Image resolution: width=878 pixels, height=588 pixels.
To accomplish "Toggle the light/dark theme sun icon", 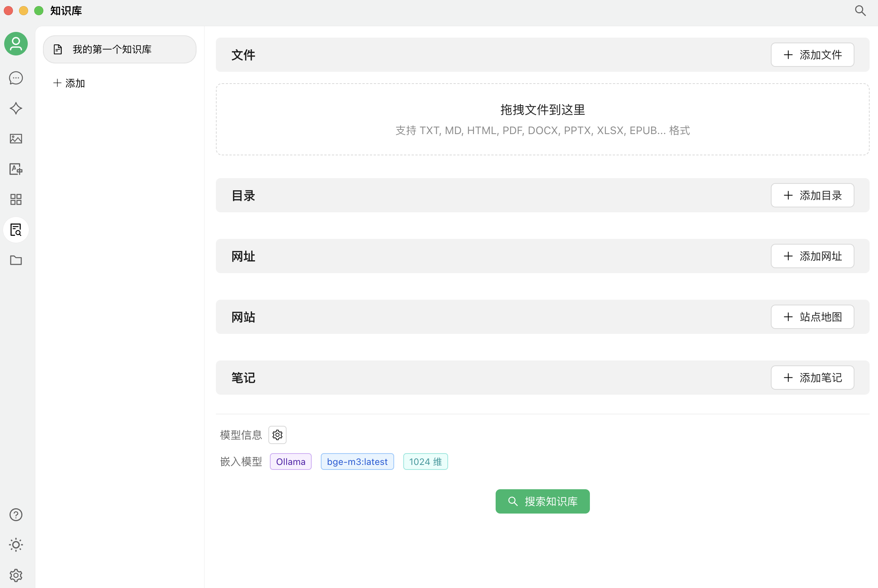I will 16,545.
